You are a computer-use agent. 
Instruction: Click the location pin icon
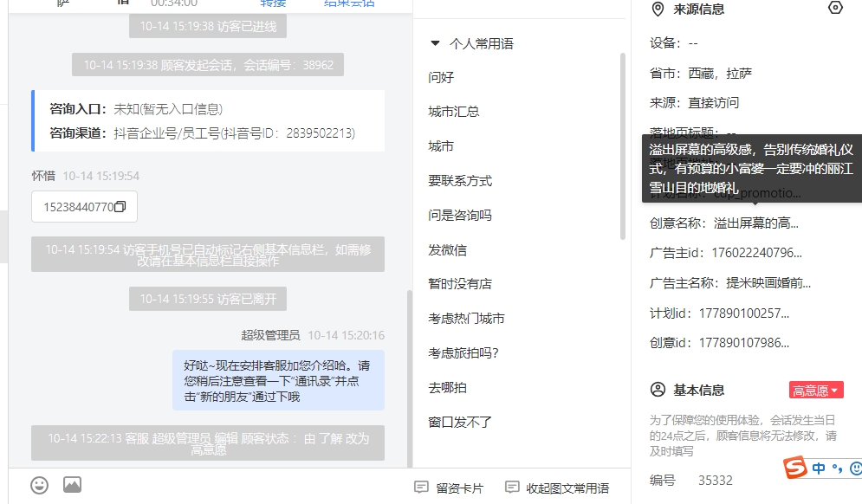(x=658, y=10)
